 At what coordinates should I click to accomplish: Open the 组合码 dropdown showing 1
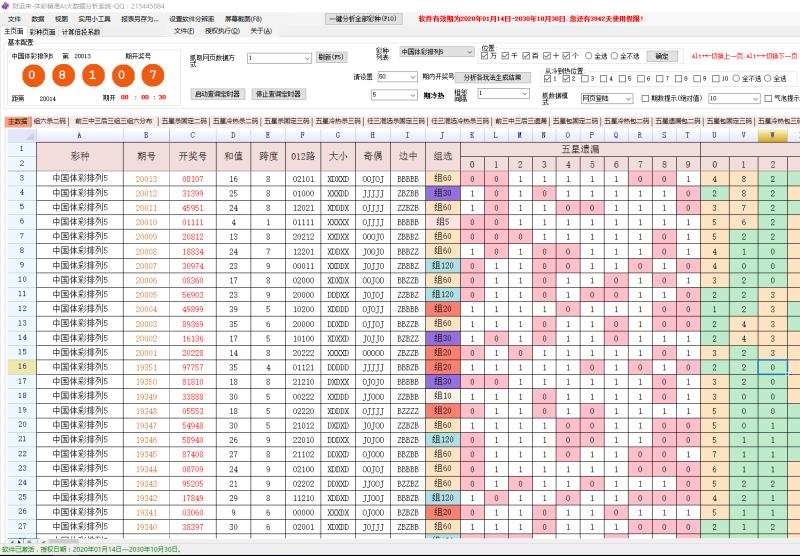[x=503, y=93]
